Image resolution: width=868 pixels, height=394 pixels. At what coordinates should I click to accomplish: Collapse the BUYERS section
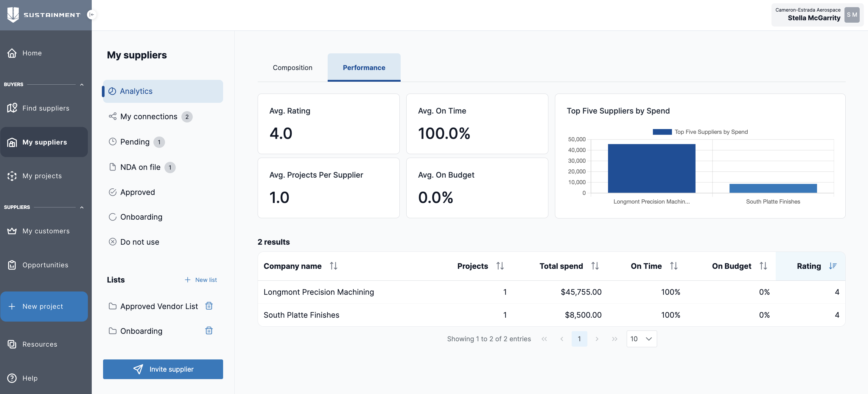[x=82, y=85]
